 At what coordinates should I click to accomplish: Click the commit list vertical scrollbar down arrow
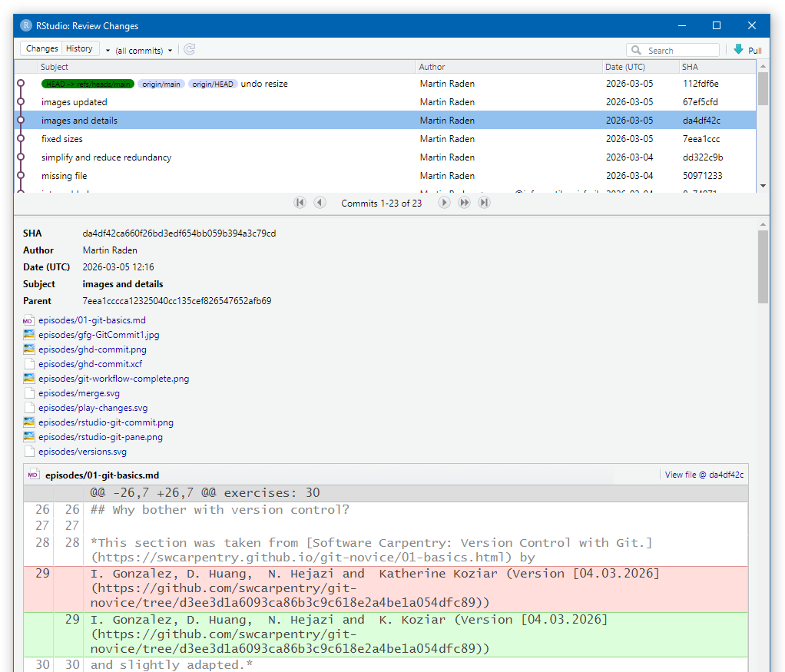tap(763, 186)
